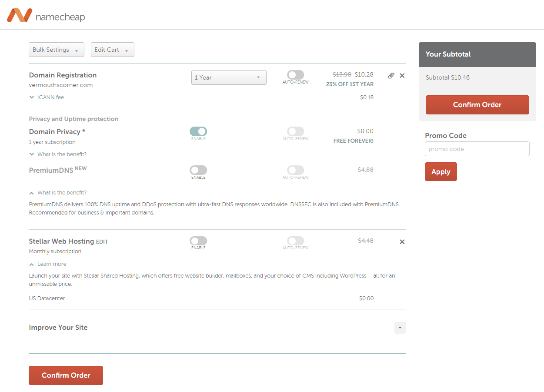The width and height of the screenshot is (544, 392).
Task: Expand the ICANN fee chevron
Action: click(32, 97)
